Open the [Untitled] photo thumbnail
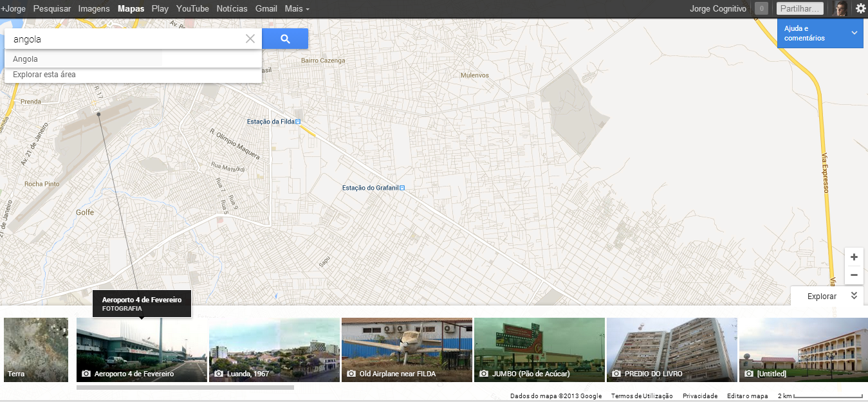The width and height of the screenshot is (868, 402). (x=803, y=350)
